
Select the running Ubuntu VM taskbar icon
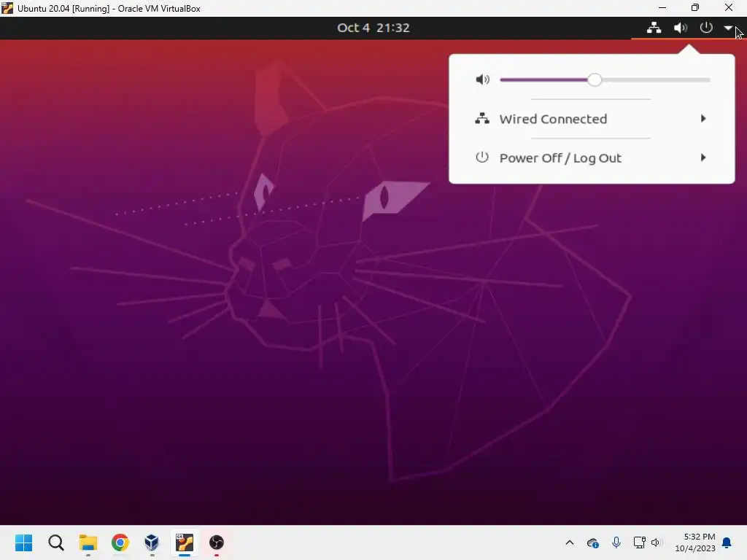pyautogui.click(x=185, y=542)
